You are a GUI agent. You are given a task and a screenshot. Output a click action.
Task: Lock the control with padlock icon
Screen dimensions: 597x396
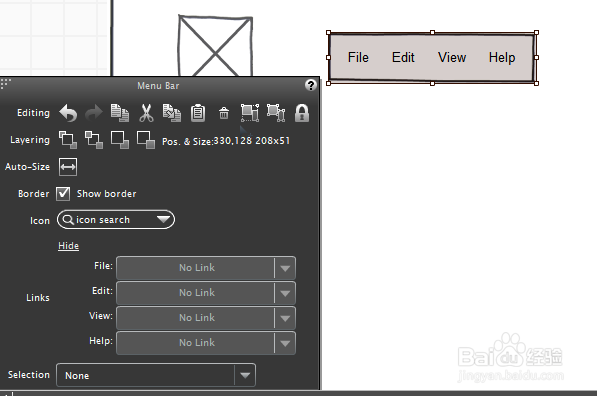(x=302, y=113)
